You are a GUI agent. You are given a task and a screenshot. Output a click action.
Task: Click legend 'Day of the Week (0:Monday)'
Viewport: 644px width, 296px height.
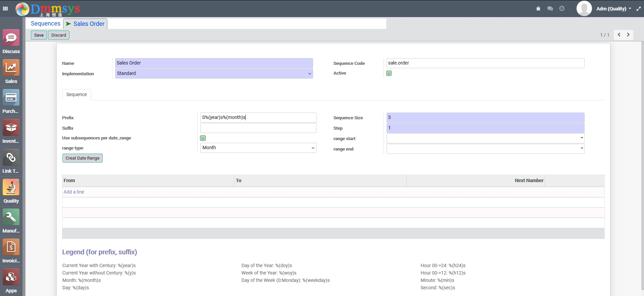point(286,280)
